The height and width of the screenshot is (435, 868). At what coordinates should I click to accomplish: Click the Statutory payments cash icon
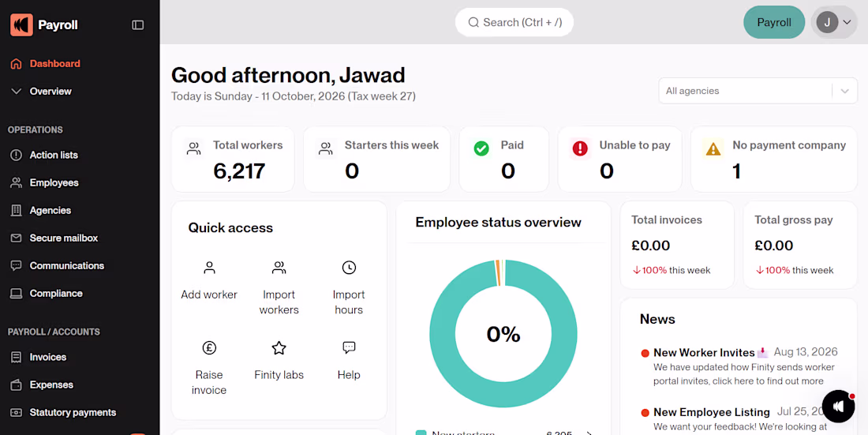click(17, 413)
